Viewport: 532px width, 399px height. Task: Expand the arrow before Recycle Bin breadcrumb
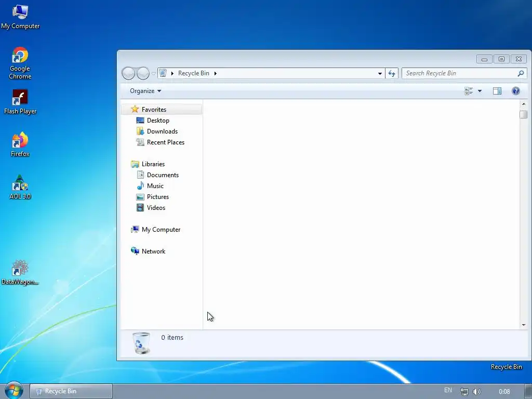click(x=172, y=73)
